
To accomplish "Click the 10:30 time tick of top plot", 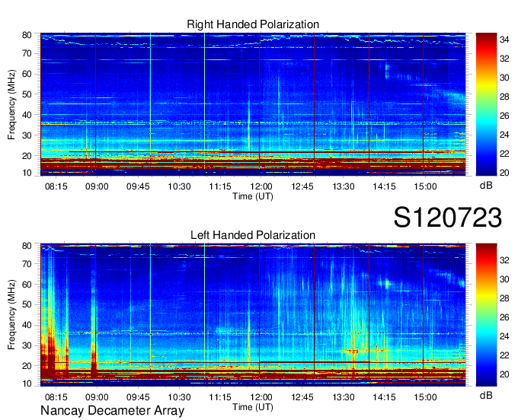I will tap(179, 186).
